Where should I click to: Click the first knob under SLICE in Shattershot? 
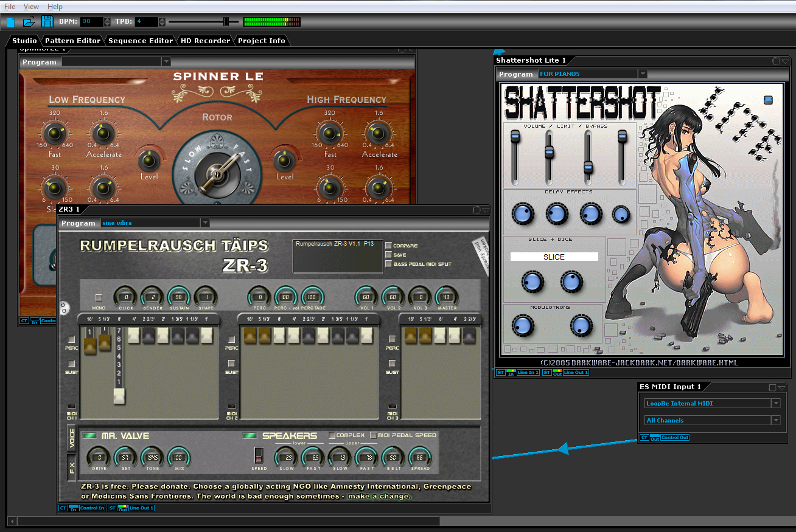click(532, 282)
